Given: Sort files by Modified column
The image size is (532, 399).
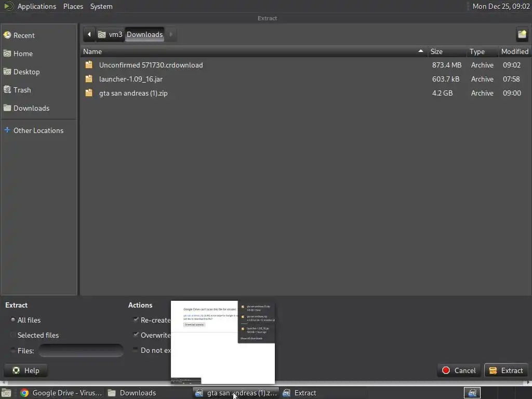Looking at the screenshot, I should (x=515, y=51).
